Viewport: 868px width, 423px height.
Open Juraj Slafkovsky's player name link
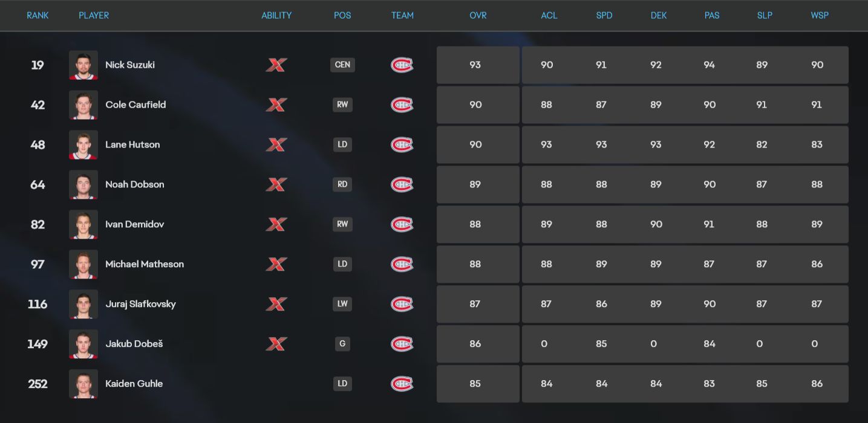tap(140, 304)
